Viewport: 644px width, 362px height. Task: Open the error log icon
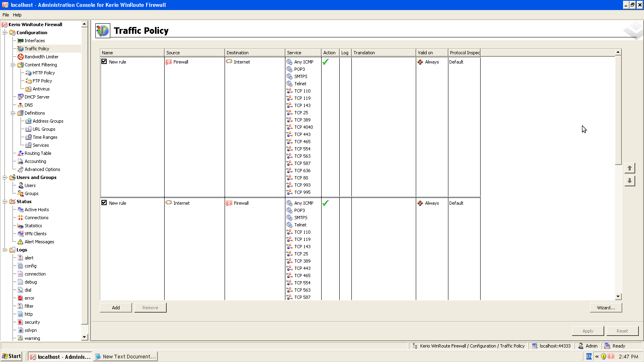(x=21, y=298)
